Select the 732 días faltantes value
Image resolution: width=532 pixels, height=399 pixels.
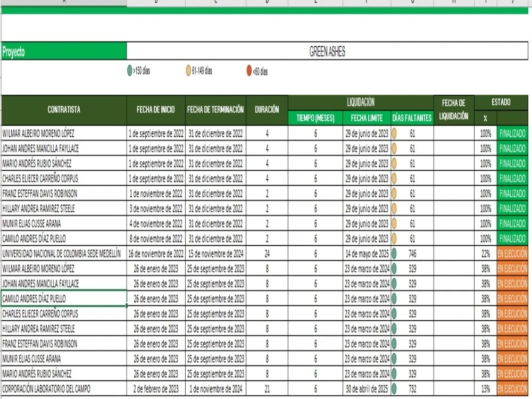(x=412, y=388)
